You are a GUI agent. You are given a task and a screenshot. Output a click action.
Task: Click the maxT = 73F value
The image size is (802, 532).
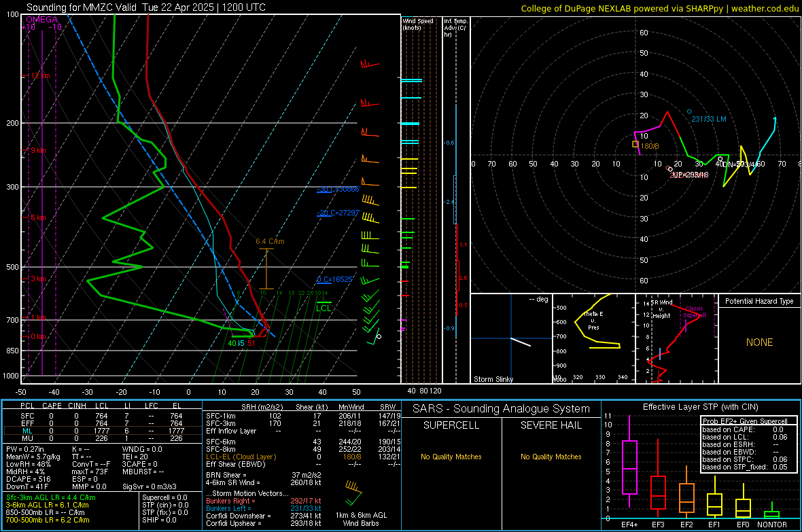point(90,472)
